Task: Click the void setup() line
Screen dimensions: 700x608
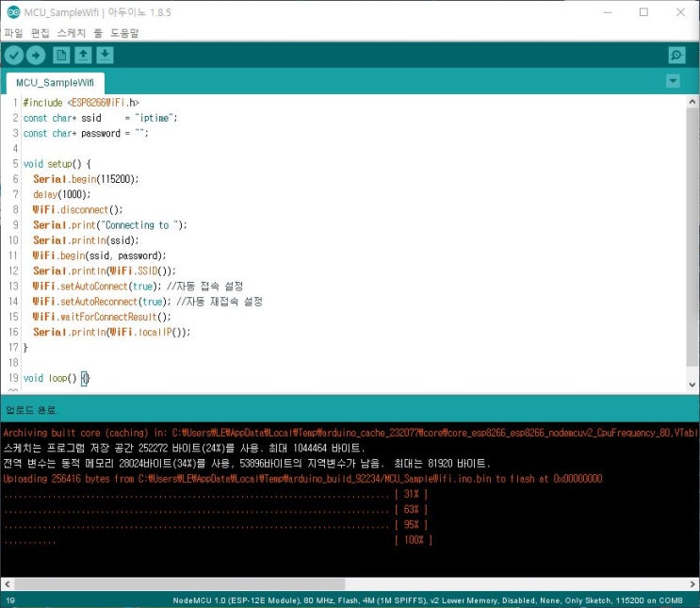Action: 57,164
